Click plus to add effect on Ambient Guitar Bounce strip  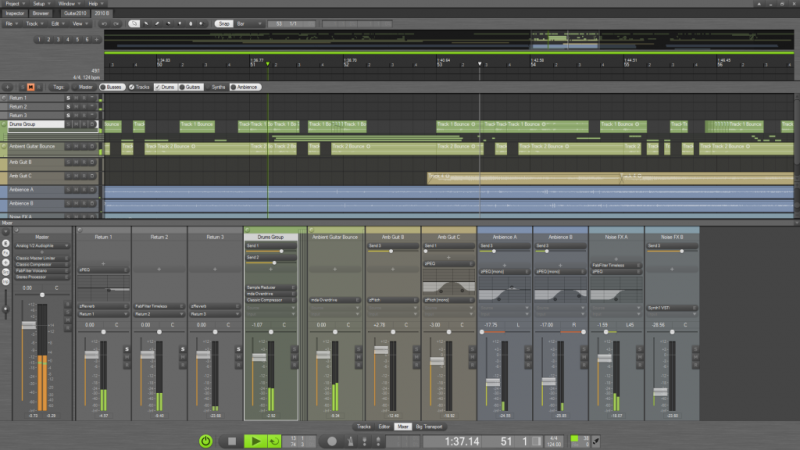(x=335, y=269)
